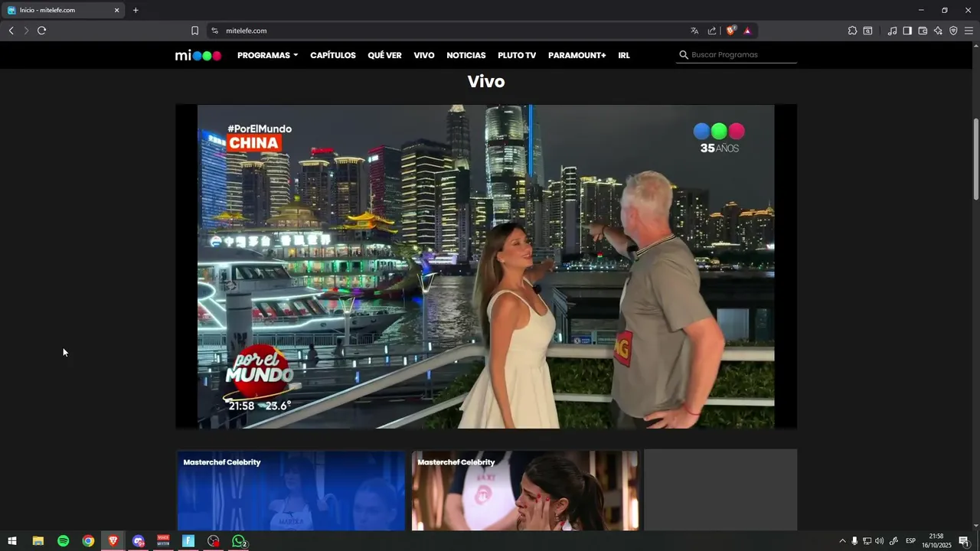This screenshot has width=980, height=551.
Task: Open the CAPÍTULOS section
Action: 333,55
